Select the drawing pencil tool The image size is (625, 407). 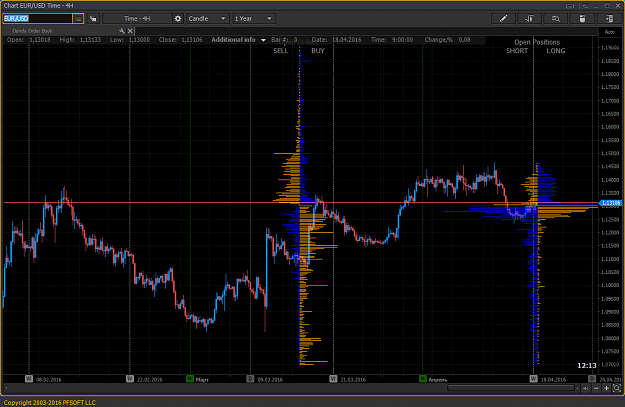pos(503,18)
